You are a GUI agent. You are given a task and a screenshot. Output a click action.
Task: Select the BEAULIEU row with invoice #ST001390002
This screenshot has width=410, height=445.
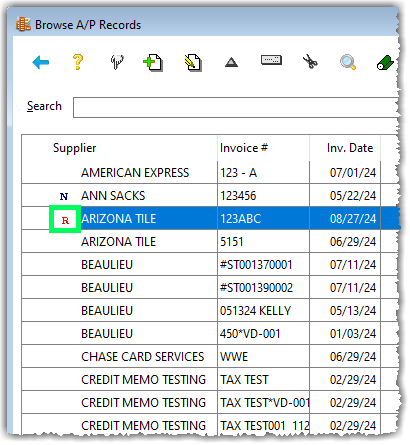[211, 288]
